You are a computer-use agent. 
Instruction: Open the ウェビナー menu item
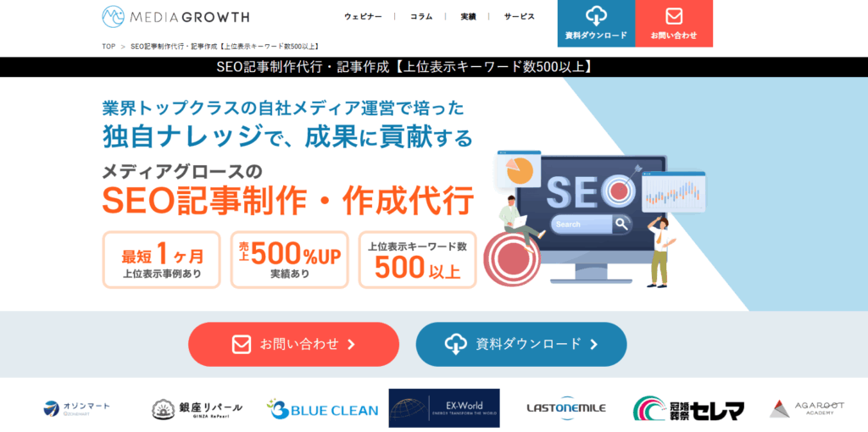(x=363, y=17)
